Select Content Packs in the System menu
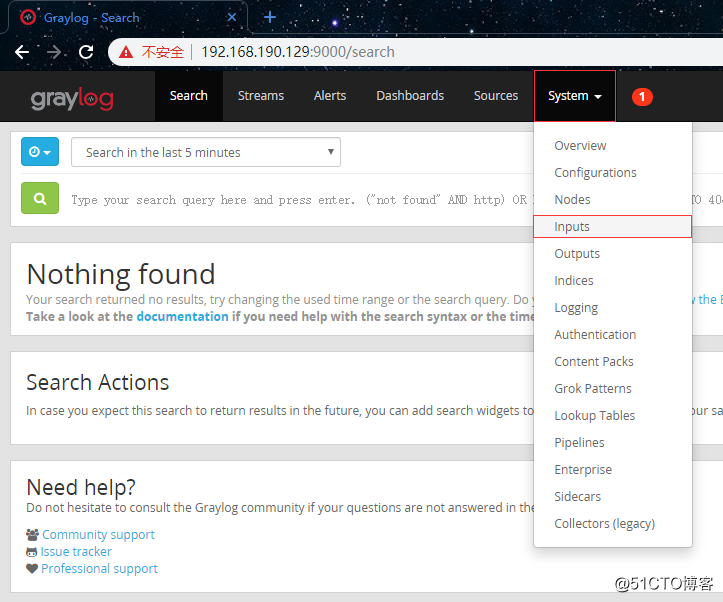The width and height of the screenshot is (723, 602). 613,362
